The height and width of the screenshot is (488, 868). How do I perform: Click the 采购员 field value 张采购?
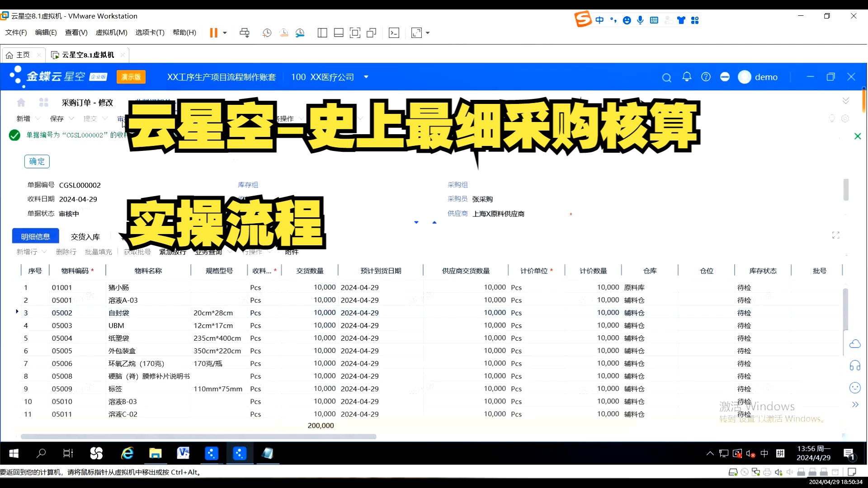(x=482, y=199)
